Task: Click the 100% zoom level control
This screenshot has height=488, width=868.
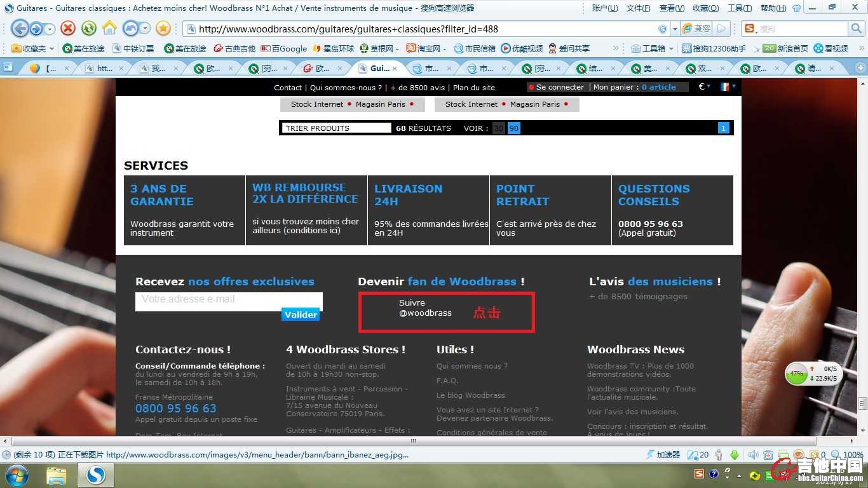Action: (847, 454)
